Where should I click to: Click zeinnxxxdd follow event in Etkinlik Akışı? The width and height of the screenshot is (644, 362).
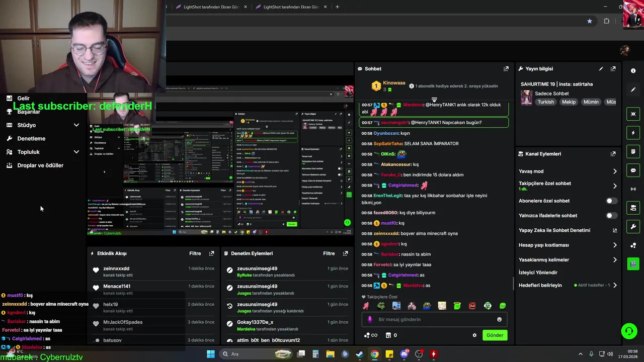click(x=153, y=271)
